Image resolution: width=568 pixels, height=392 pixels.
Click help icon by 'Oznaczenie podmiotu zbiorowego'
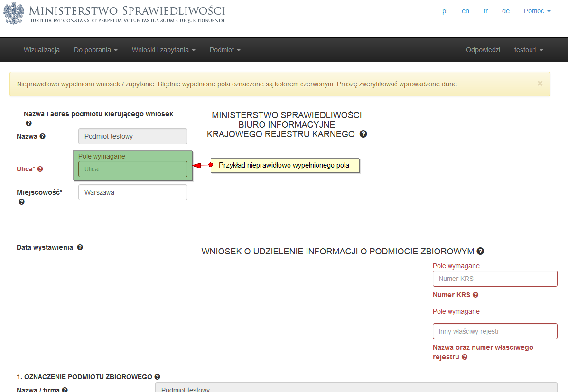157,377
